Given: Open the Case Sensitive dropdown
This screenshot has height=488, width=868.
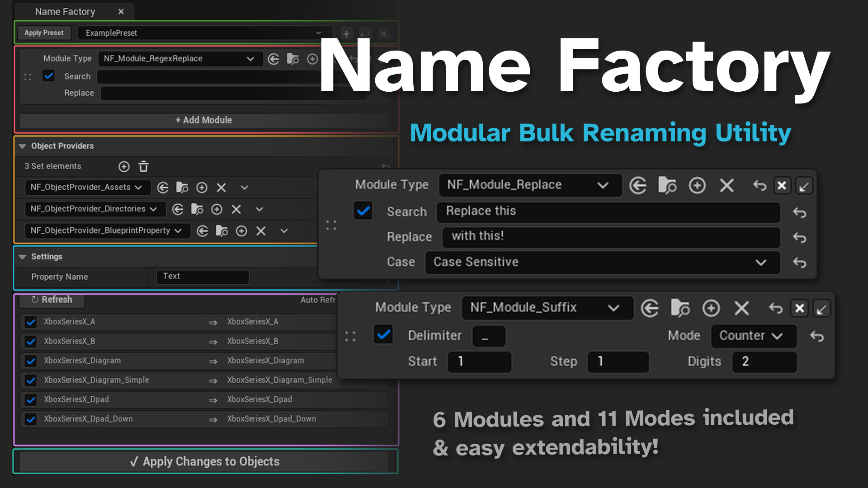Looking at the screenshot, I should click(603, 263).
